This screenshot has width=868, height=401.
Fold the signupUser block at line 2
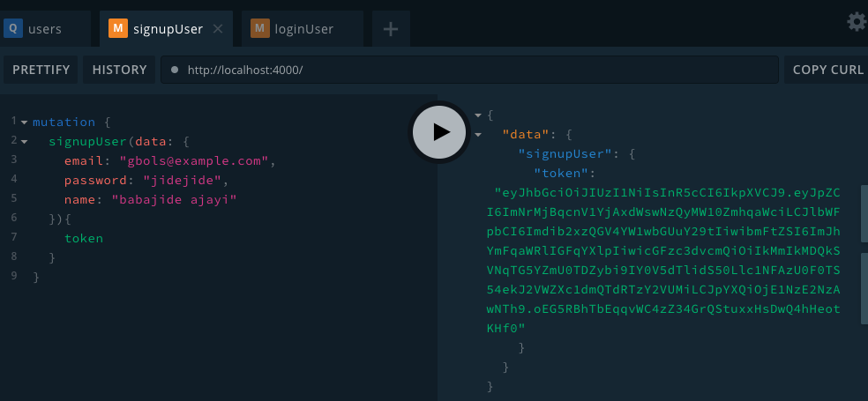point(24,141)
